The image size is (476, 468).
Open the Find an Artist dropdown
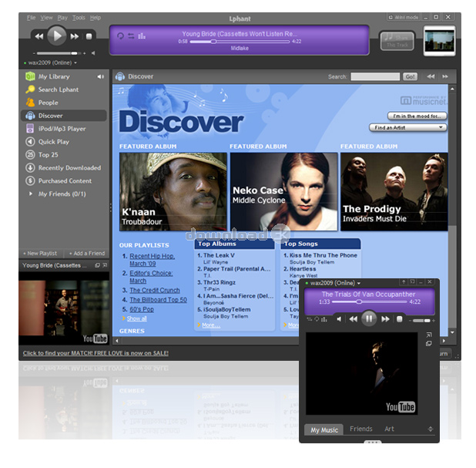click(x=407, y=128)
